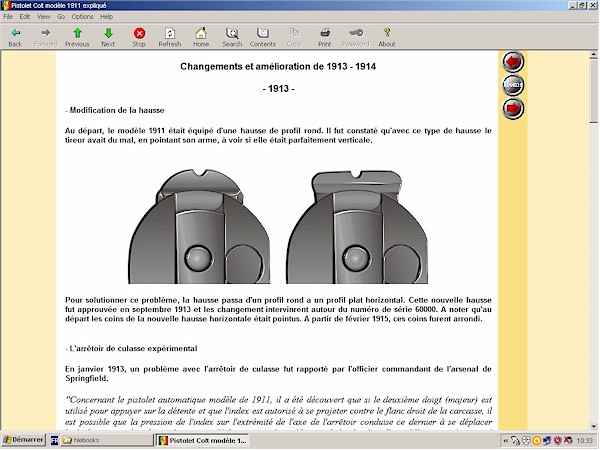Click the heading "Changements et amélioration de 1913 - 1914"
Screen dimensions: 600x450
278,67
